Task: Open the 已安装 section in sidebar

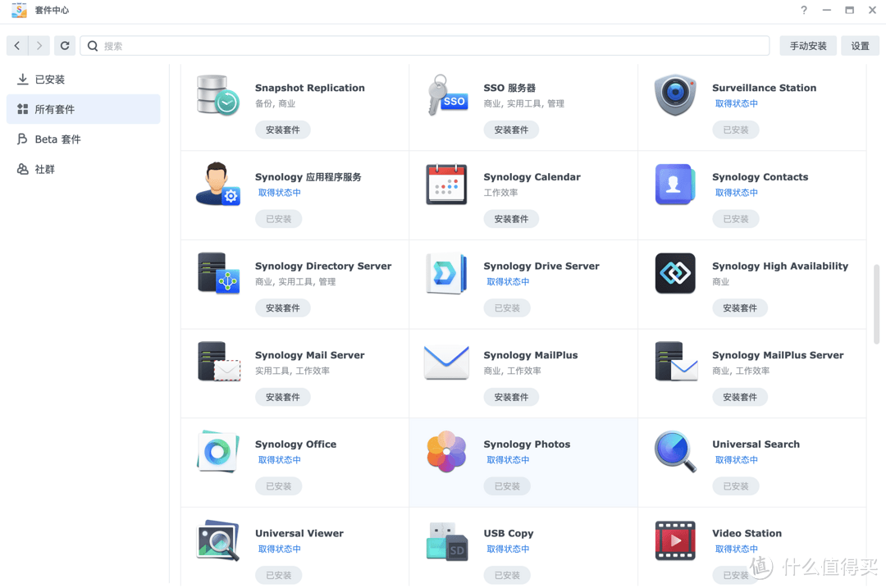Action: (x=83, y=79)
